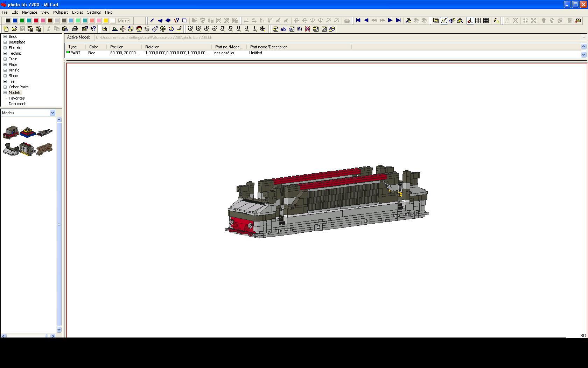Select the Favorites tree item

point(17,98)
